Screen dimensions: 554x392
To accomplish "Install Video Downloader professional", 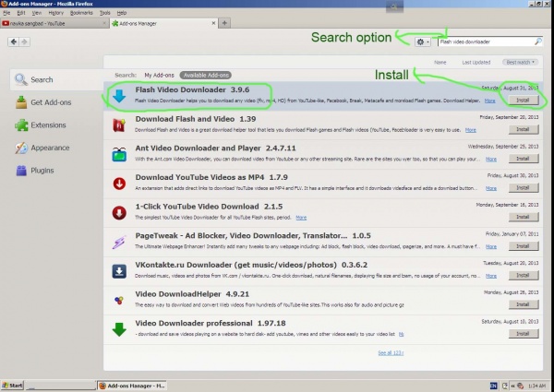I will [524, 334].
